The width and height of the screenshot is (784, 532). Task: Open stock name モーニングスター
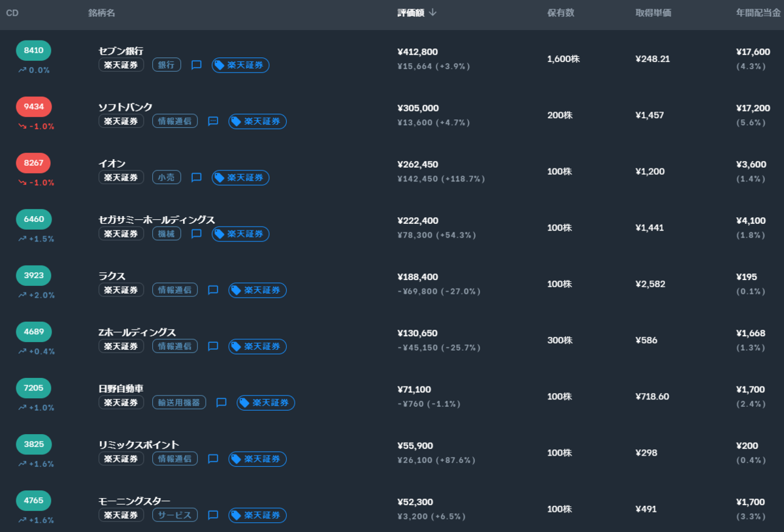tap(134, 501)
